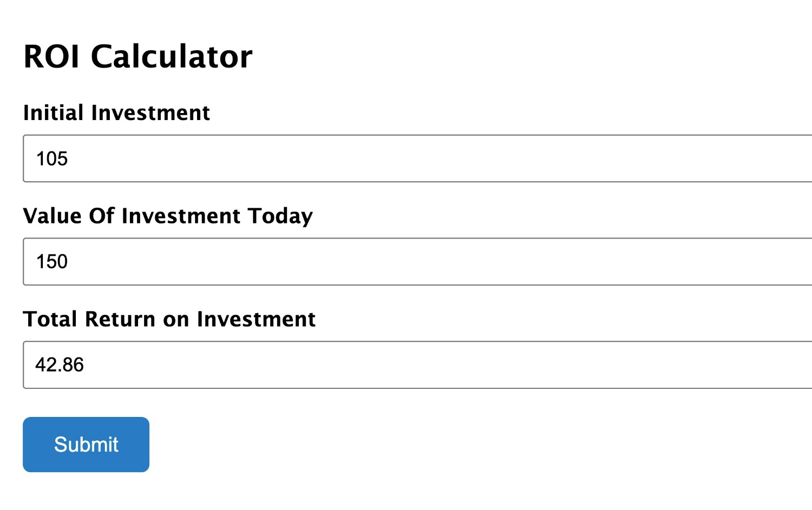Click the Total Return on Investment label
The height and width of the screenshot is (510, 812).
[169, 319]
